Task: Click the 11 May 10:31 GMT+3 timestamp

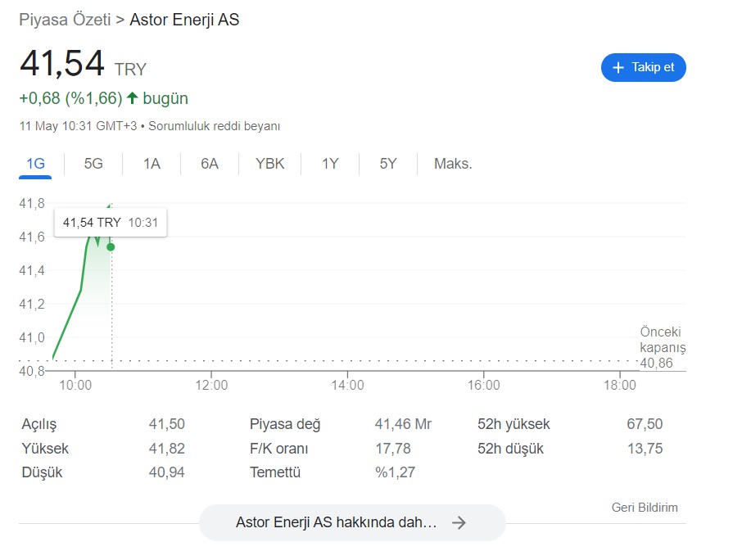Action: coord(78,126)
